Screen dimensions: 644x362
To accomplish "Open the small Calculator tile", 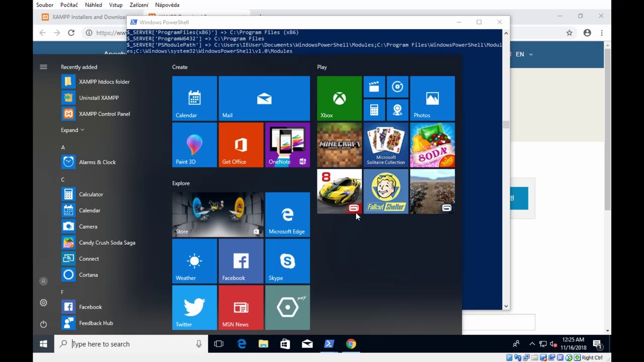I will pyautogui.click(x=374, y=110).
